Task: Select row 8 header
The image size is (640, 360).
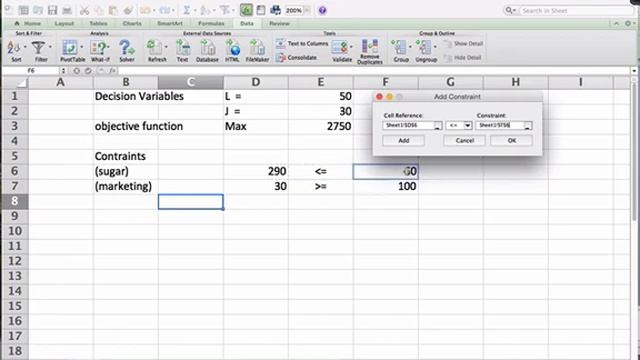Action: (14, 201)
